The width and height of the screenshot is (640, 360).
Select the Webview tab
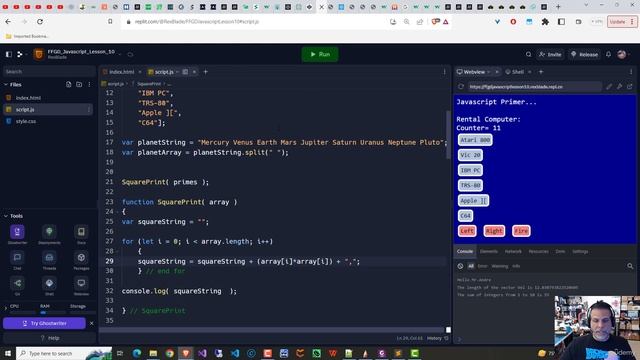473,72
